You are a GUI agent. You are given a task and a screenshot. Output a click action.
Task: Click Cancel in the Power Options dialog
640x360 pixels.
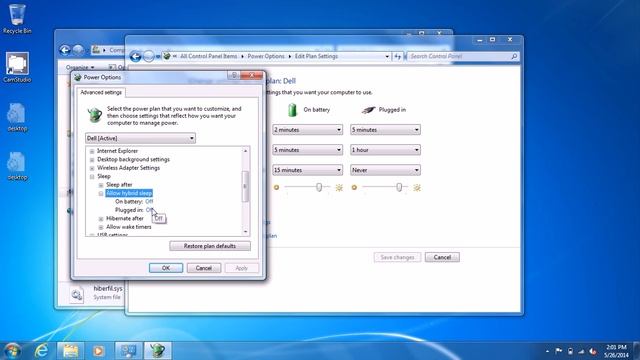tap(204, 268)
